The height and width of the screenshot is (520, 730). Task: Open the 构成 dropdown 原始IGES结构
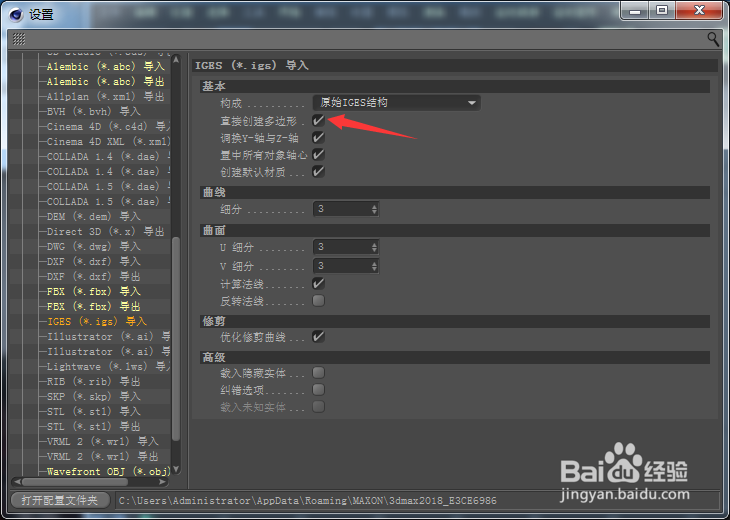click(x=397, y=102)
